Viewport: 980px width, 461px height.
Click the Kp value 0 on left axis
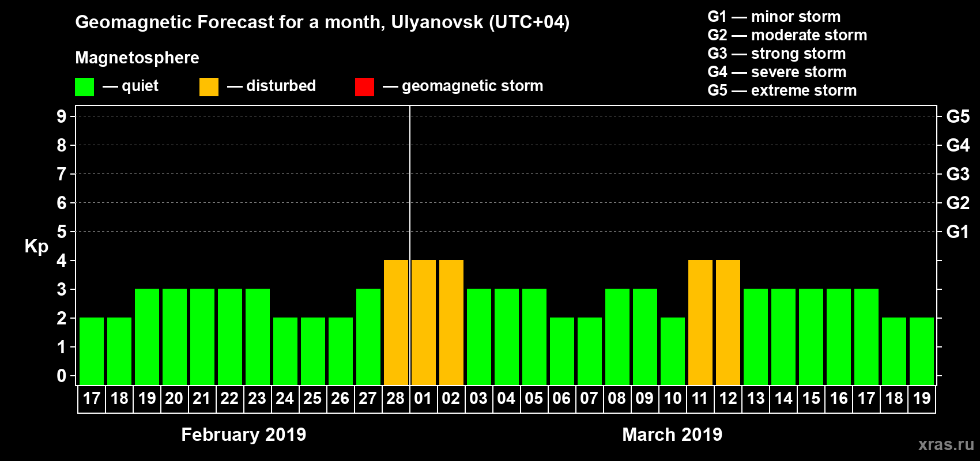[x=62, y=376]
